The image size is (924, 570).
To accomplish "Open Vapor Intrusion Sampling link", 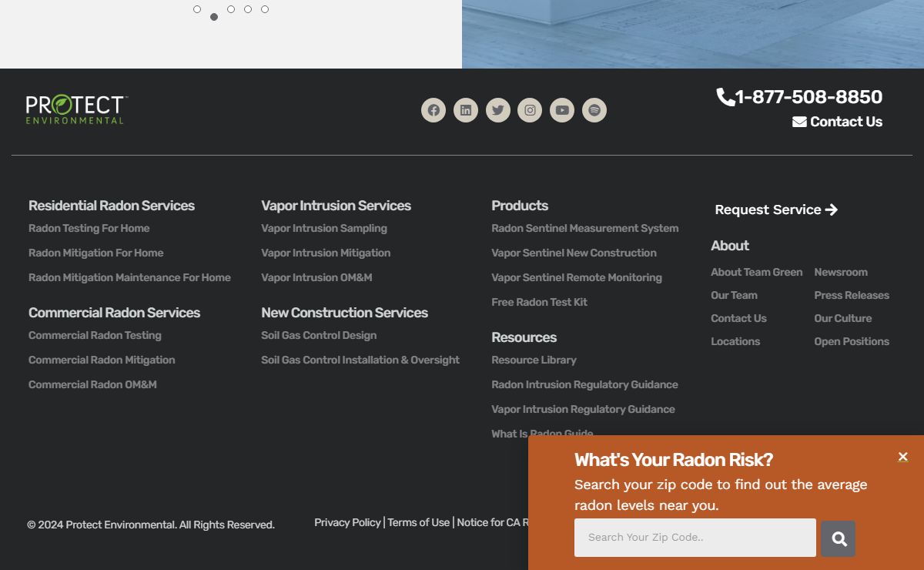I will (x=324, y=228).
